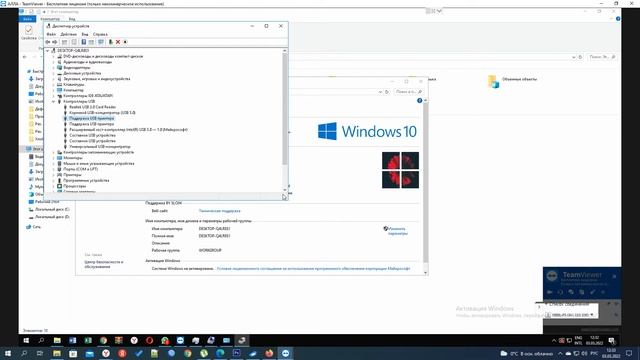Click local Windows Start button
Screen dimensions: 640x360
click(x=8, y=353)
